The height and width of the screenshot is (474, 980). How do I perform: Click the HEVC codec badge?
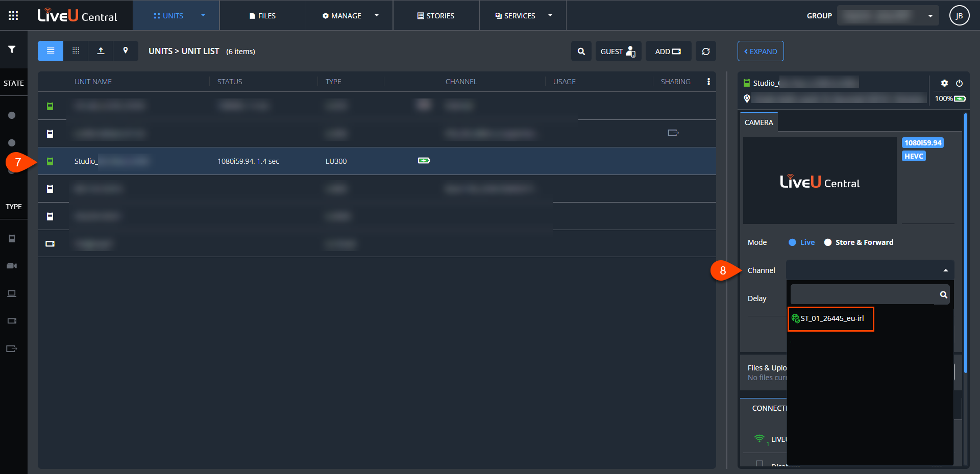[914, 156]
